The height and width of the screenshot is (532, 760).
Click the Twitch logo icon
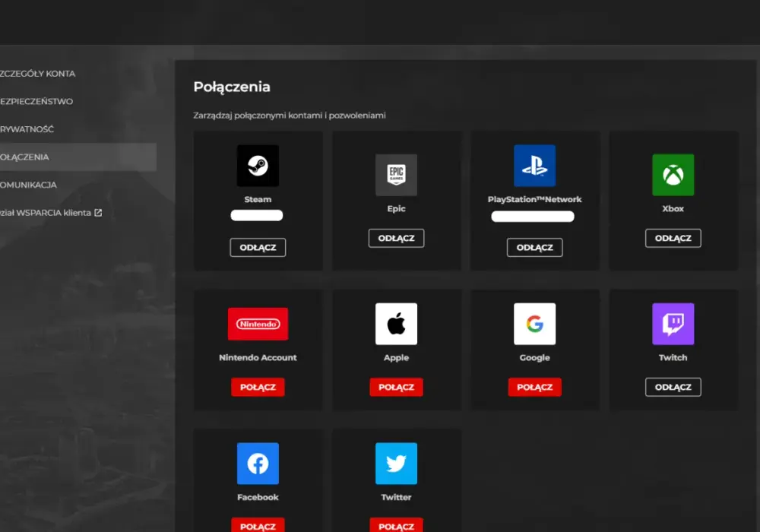[x=673, y=325]
